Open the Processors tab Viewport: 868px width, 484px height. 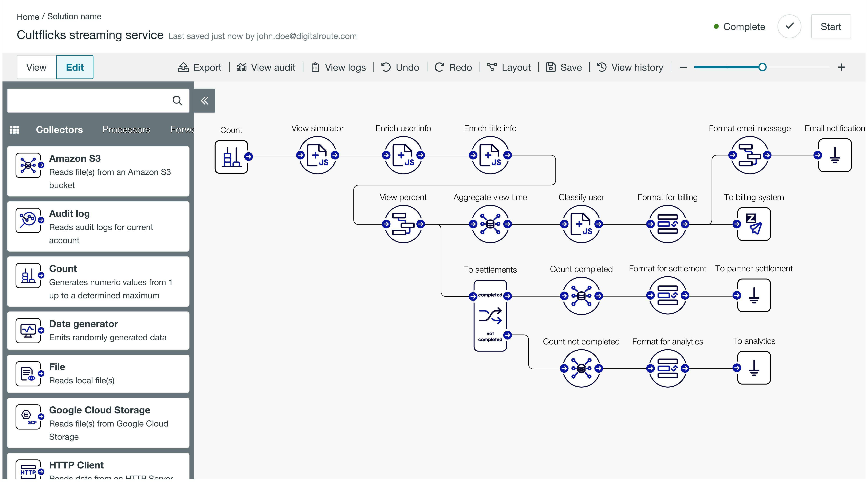coord(126,130)
